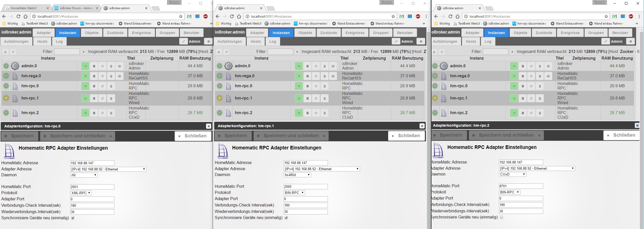Open Daemon dropdown showing rfd
Viewport: 644px width, 229px height.
point(84,175)
